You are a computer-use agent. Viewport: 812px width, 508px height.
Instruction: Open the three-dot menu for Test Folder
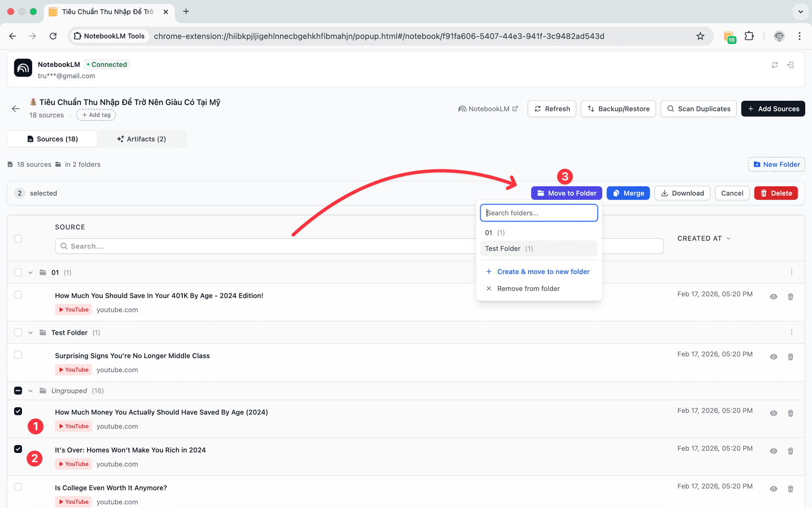pyautogui.click(x=791, y=332)
